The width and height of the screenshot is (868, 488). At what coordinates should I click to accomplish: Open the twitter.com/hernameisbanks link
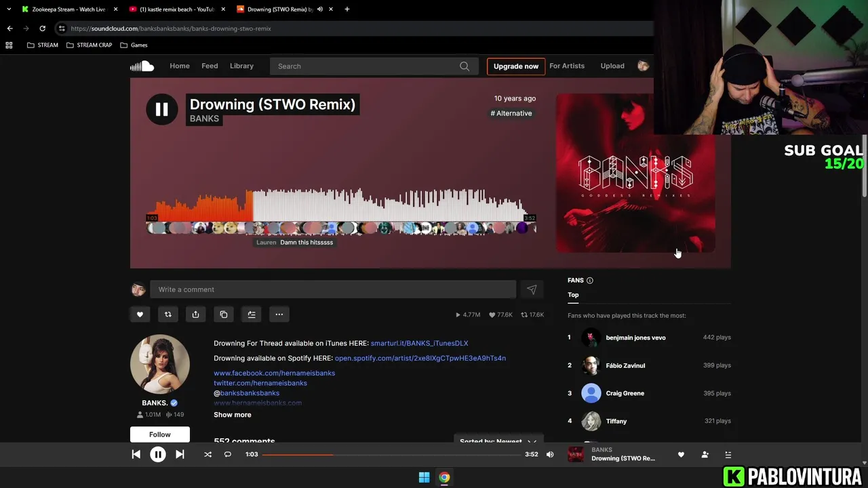[x=260, y=383]
